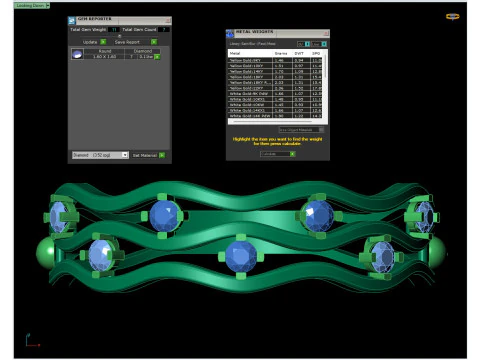The image size is (480, 360).
Task: Click green icon beside diamond carat weight
Action: [157, 57]
